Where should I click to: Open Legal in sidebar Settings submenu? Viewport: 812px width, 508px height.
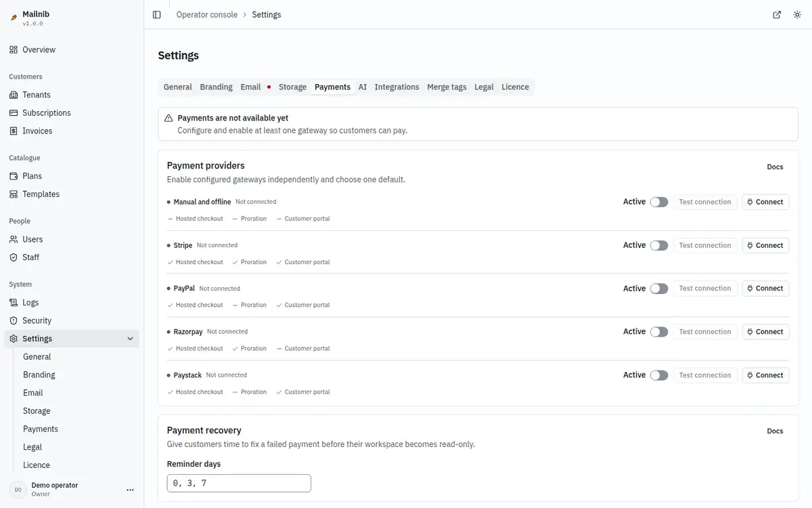(x=32, y=447)
